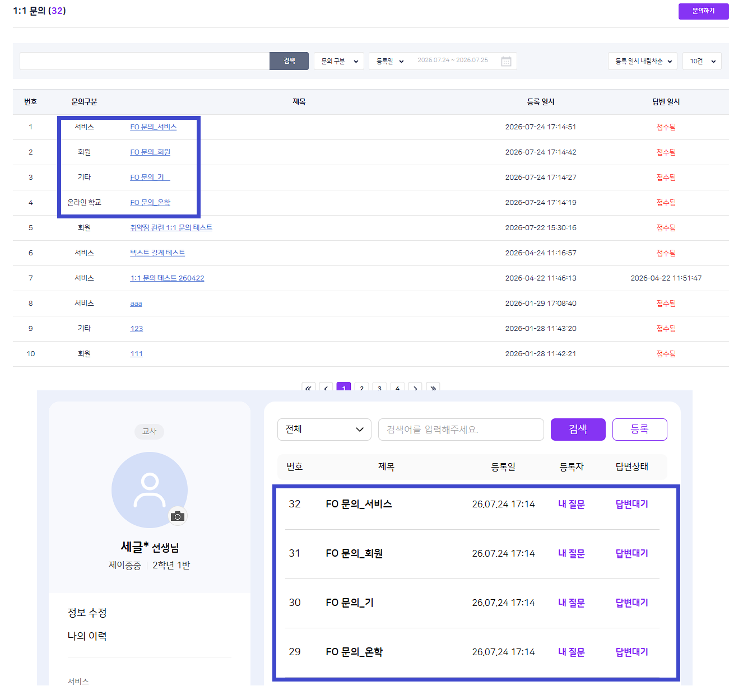This screenshot has width=729, height=700.
Task: Click the 등록 outlined button
Action: (640, 430)
